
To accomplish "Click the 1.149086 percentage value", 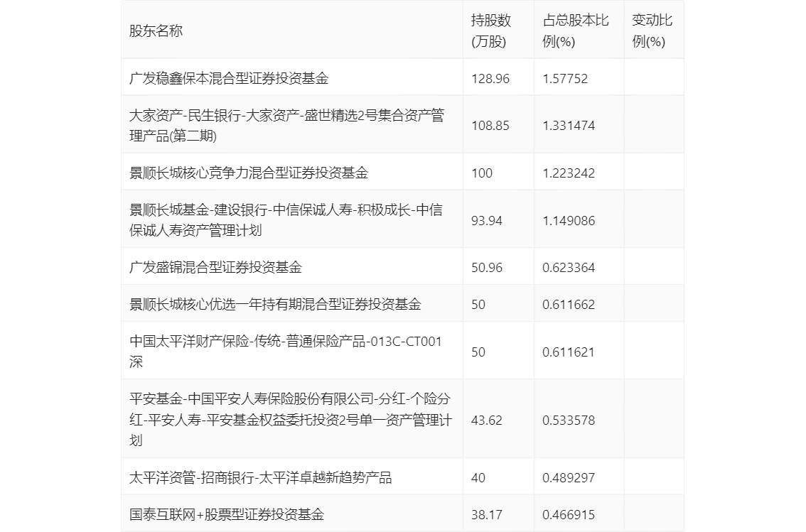I will (x=569, y=221).
